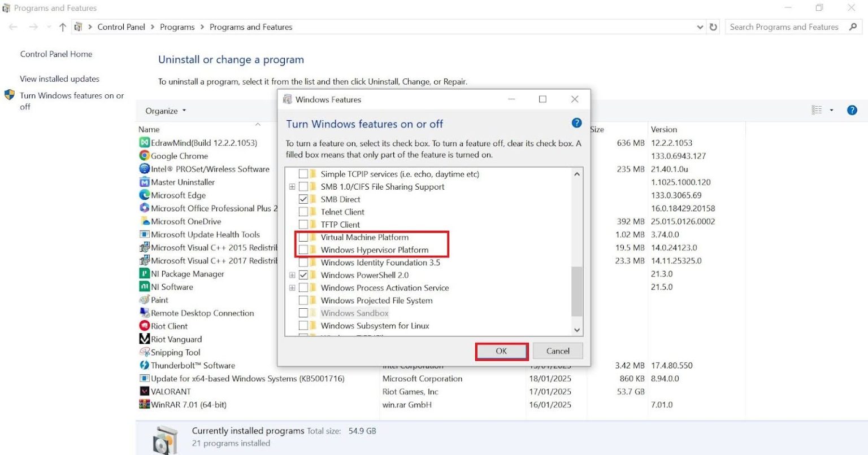Open Control Panel Home link
The height and width of the screenshot is (455, 868).
[x=56, y=54]
